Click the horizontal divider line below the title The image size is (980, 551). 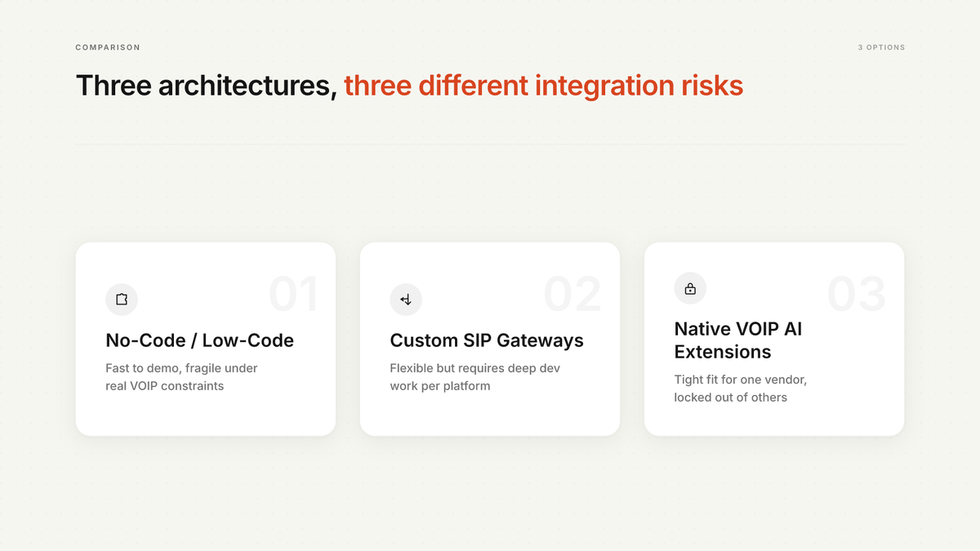coord(490,144)
